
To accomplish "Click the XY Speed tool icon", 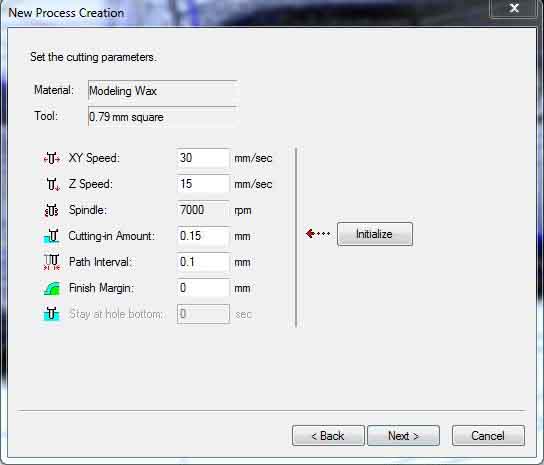I will 52,159.
